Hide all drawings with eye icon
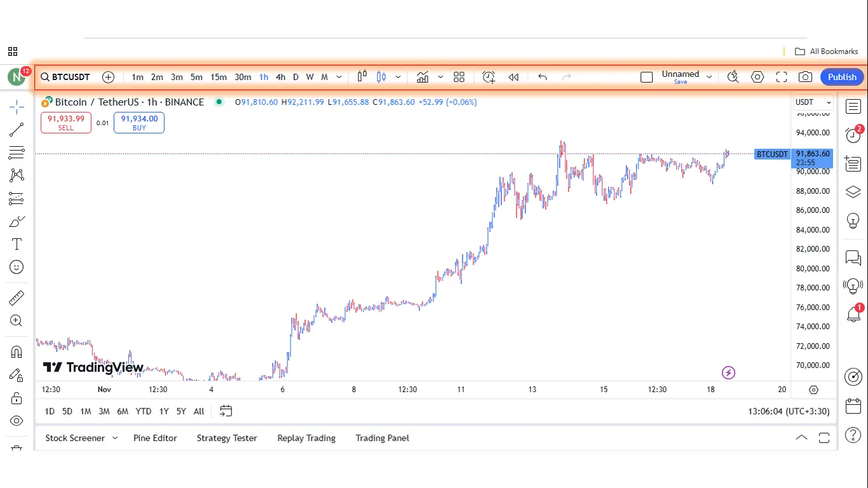868x488 pixels. coord(17,421)
